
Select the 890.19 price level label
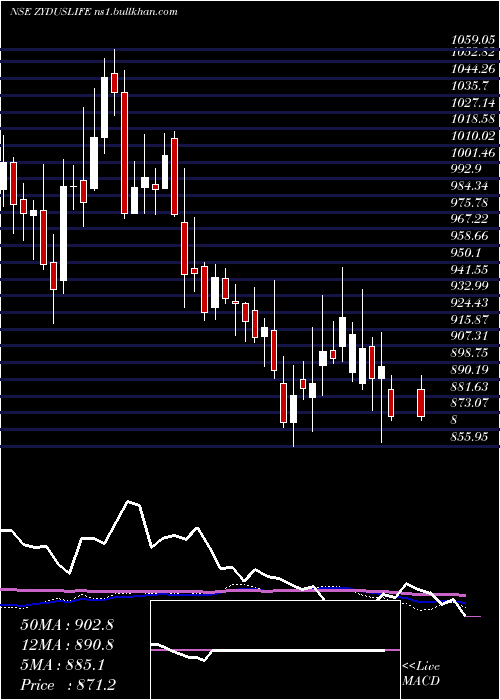point(470,369)
